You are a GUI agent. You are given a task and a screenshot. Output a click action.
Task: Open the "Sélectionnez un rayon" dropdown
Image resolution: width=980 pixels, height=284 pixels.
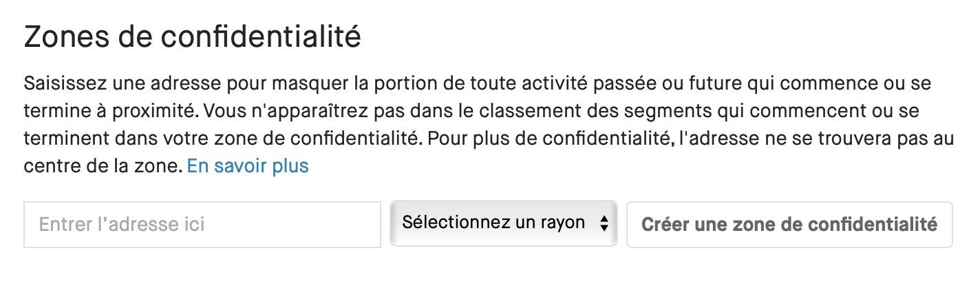(503, 223)
